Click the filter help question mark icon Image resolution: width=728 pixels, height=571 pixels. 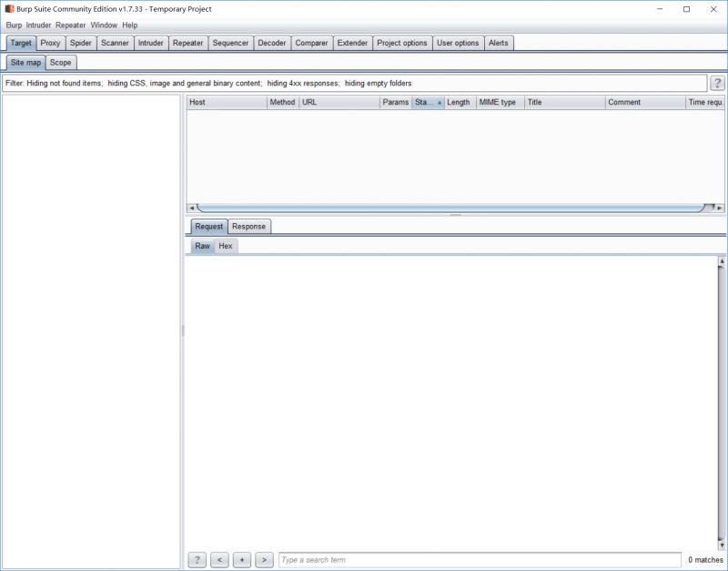[x=717, y=83]
